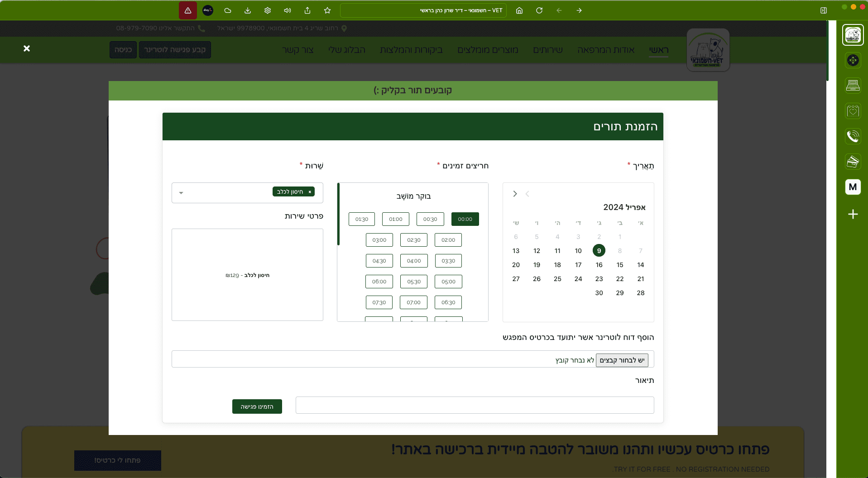The height and width of the screenshot is (478, 868).
Task: Open the צור קשר menu item
Action: [x=297, y=50]
